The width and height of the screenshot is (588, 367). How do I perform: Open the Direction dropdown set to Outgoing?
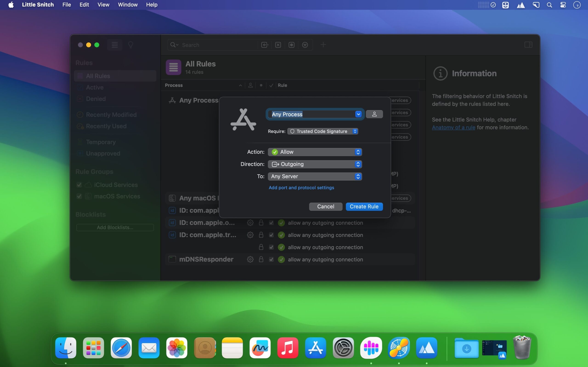[x=315, y=164]
